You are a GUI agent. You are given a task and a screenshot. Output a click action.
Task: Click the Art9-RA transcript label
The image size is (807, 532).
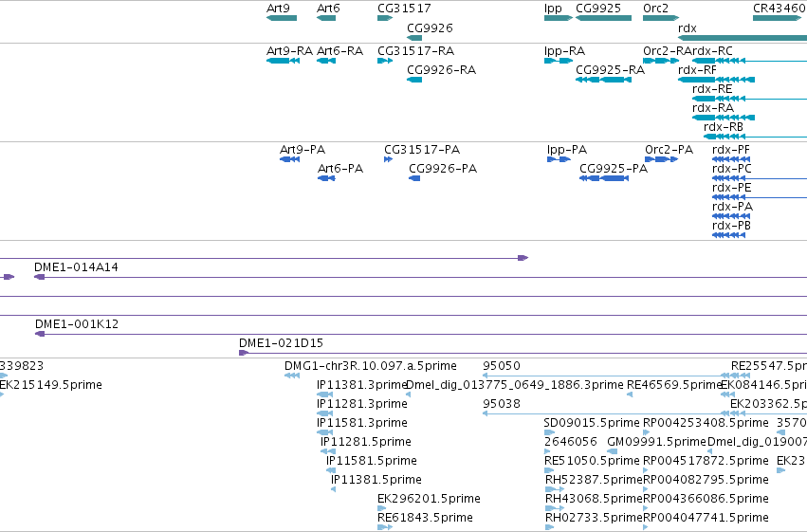(x=290, y=51)
